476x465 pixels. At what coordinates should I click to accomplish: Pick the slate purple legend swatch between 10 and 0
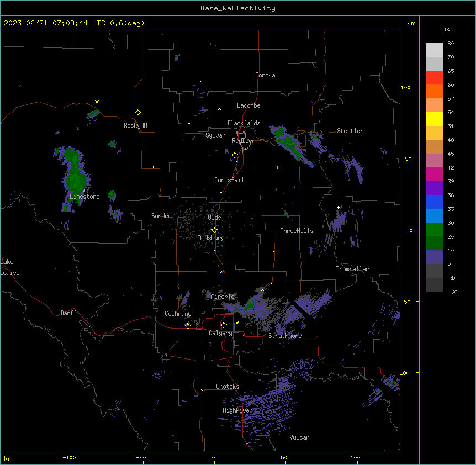[434, 257]
